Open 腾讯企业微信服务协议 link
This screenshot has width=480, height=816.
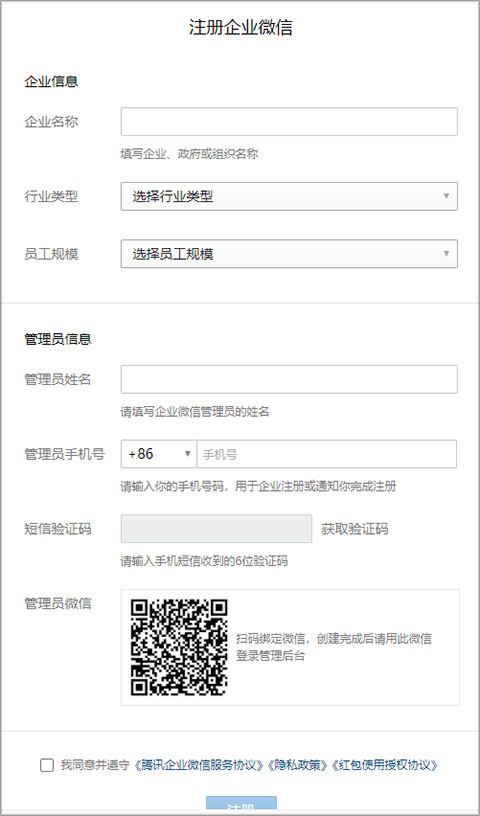point(199,765)
